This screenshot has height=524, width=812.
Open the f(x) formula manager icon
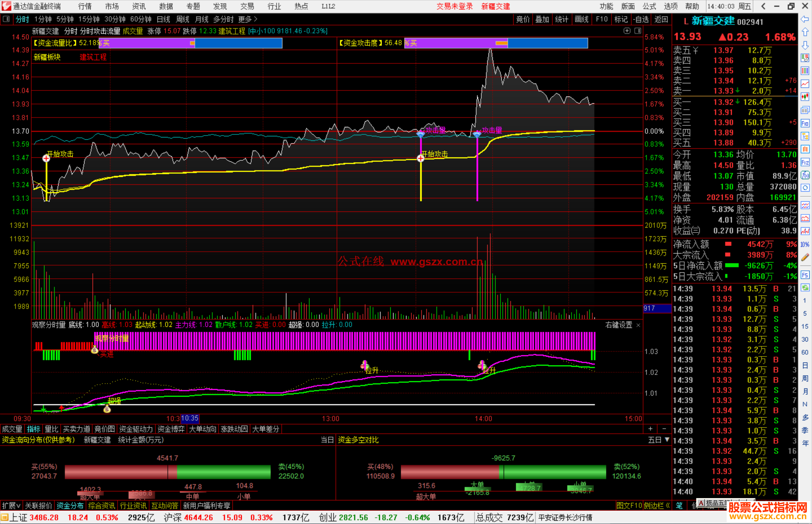click(x=805, y=175)
